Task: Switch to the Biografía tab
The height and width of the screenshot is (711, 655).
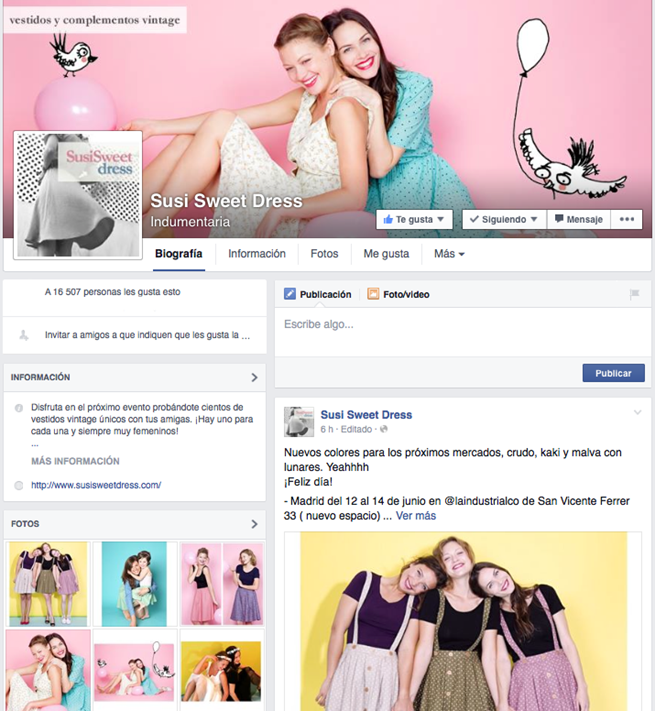Action: click(179, 254)
